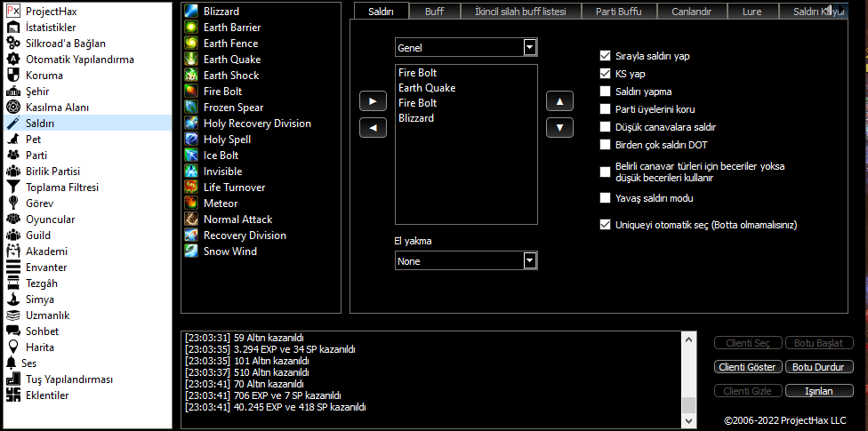This screenshot has height=431, width=868.
Task: Toggle Yavaş saldırı modu checkbox
Action: coord(606,198)
